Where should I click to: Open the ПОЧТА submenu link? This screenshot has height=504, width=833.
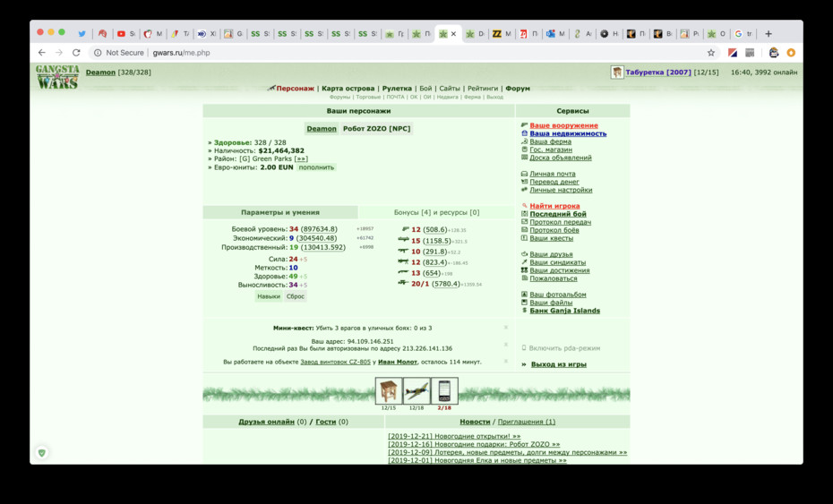[395, 97]
